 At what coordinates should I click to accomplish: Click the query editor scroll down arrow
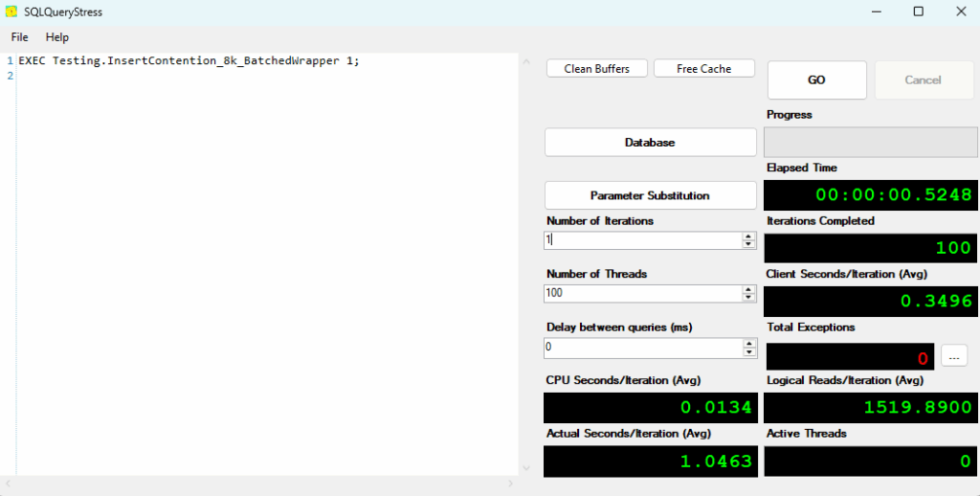(x=525, y=468)
